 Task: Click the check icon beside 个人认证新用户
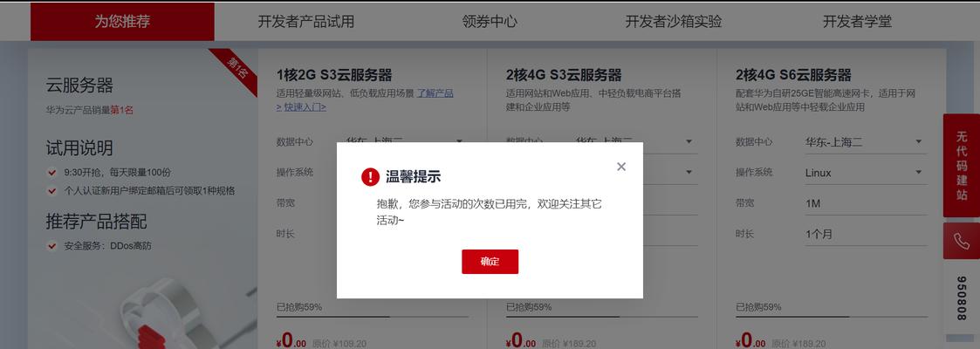[x=51, y=190]
